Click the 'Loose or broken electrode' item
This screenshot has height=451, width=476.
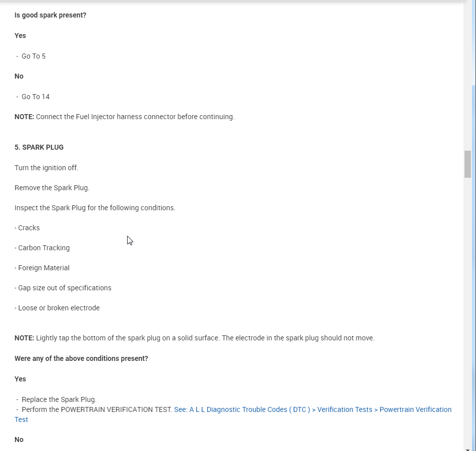(x=58, y=308)
